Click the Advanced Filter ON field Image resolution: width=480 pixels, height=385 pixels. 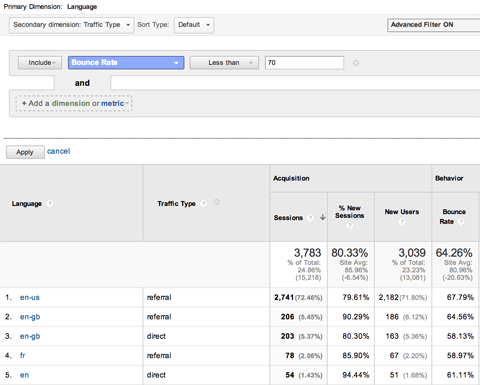(x=433, y=25)
